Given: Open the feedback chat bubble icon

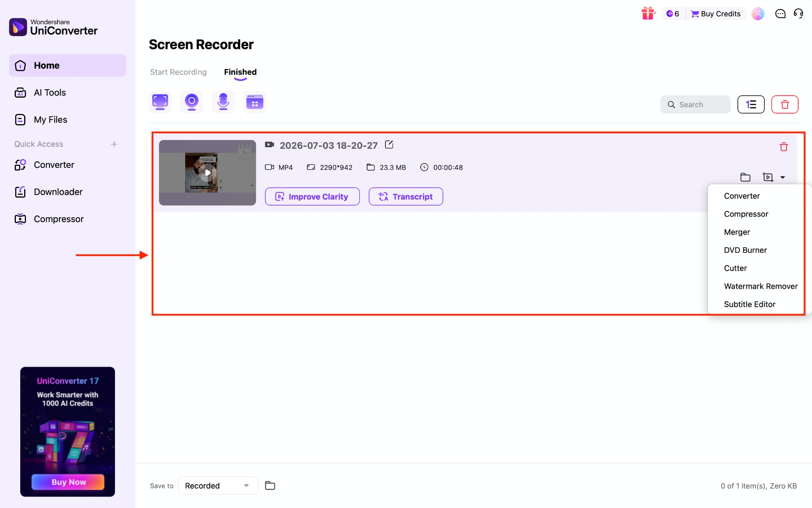Looking at the screenshot, I should coord(780,14).
